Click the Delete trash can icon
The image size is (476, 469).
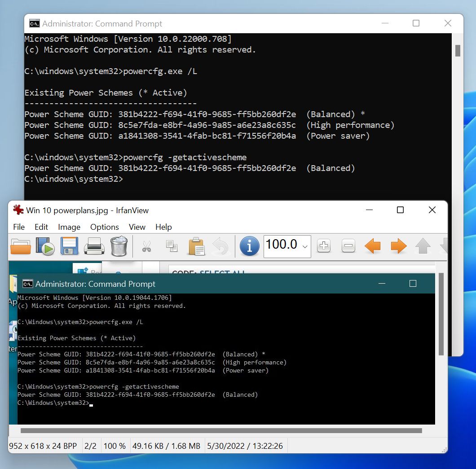119,246
